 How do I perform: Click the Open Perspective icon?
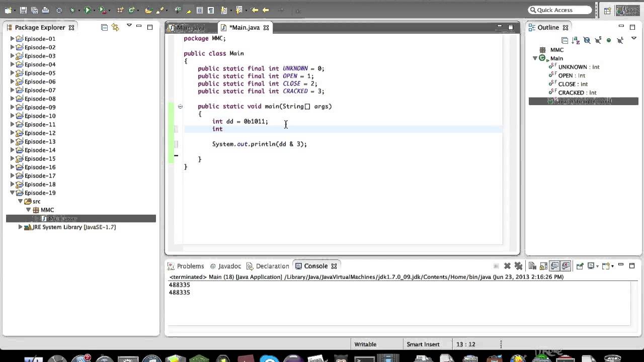[607, 10]
